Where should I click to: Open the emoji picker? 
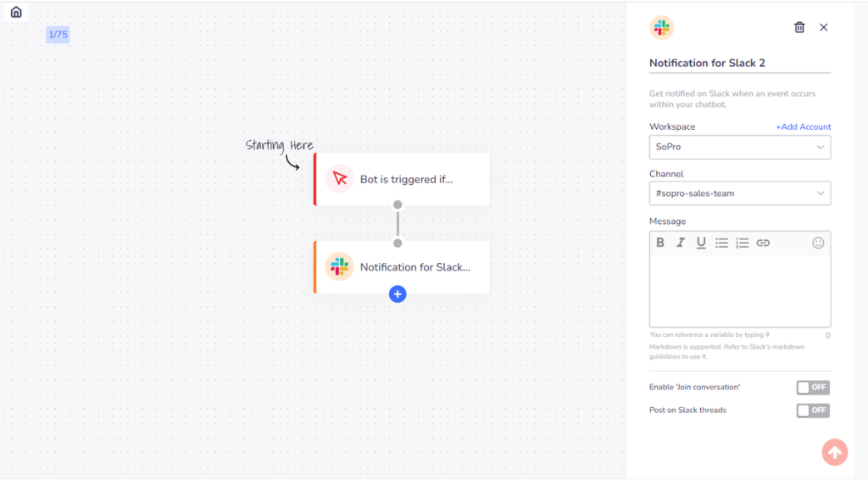click(818, 243)
